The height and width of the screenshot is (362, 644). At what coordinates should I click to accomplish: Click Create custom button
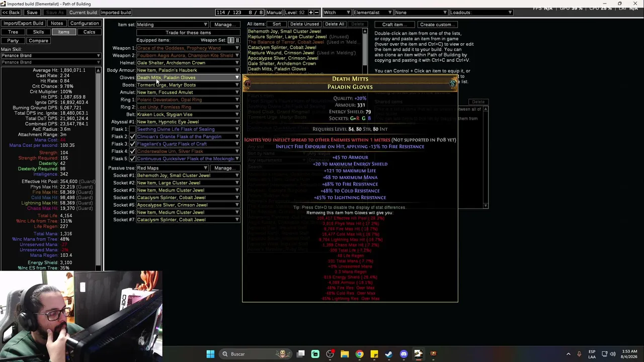437,25
